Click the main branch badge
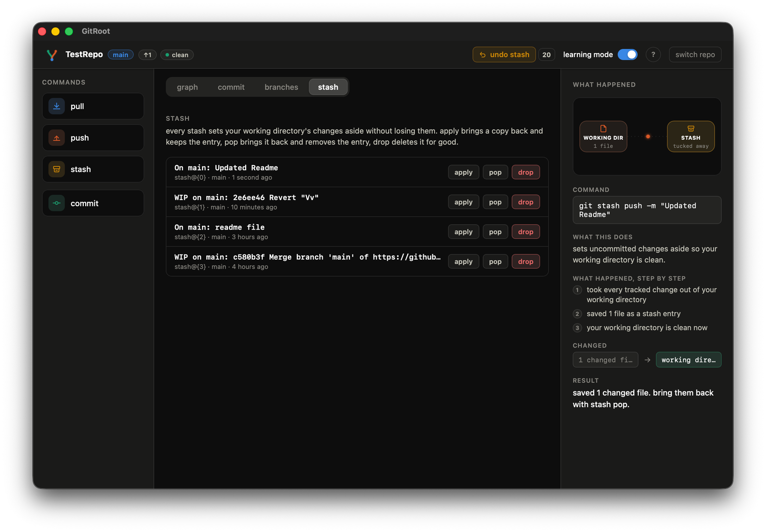Viewport: 766px width, 532px height. 121,55
